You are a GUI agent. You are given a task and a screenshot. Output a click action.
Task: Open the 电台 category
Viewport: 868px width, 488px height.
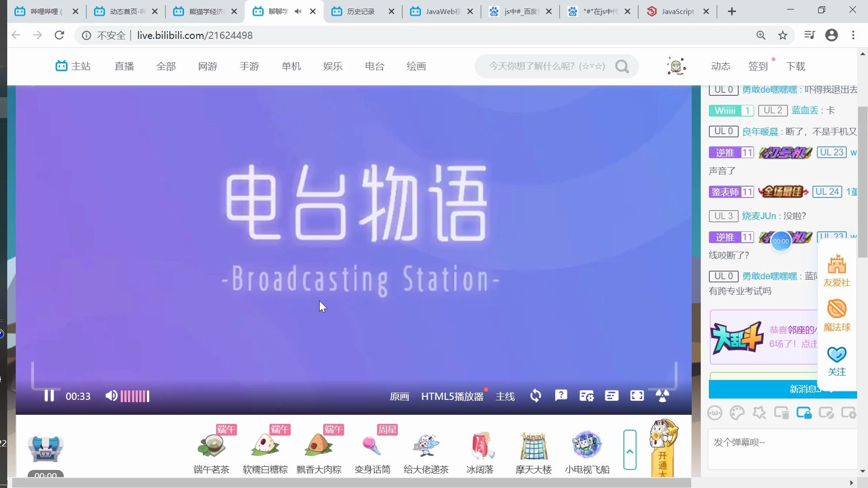coord(374,66)
